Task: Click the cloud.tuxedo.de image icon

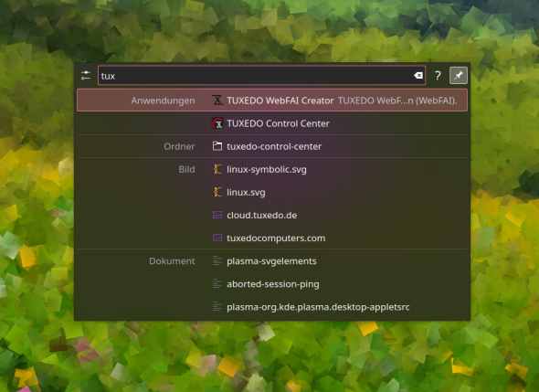Action: (217, 215)
